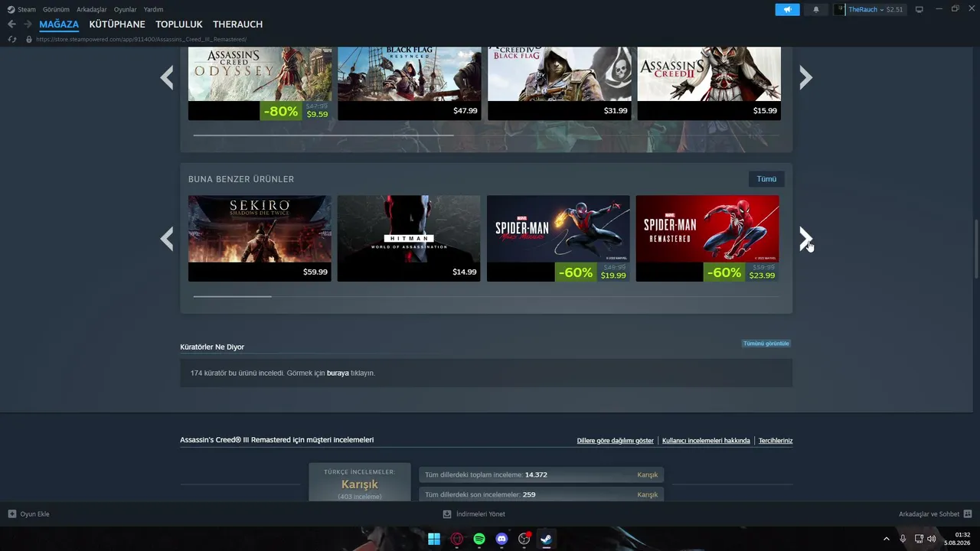Open Dillere göre dağılımı göster link
The width and height of the screenshot is (980, 551).
[616, 441]
